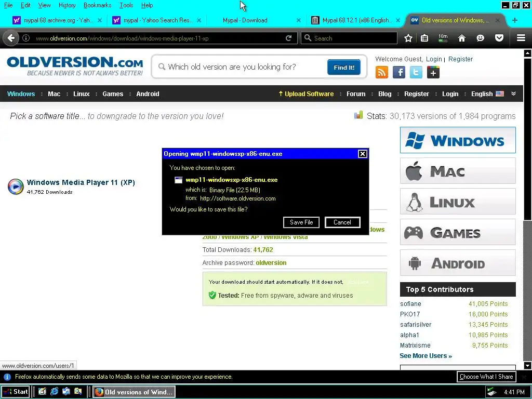Open the Games navigation link
The image size is (532, 399).
click(x=113, y=94)
